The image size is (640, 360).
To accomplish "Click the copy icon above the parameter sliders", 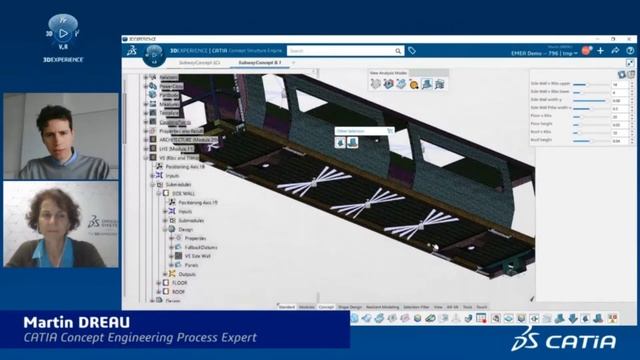I will pos(622,74).
